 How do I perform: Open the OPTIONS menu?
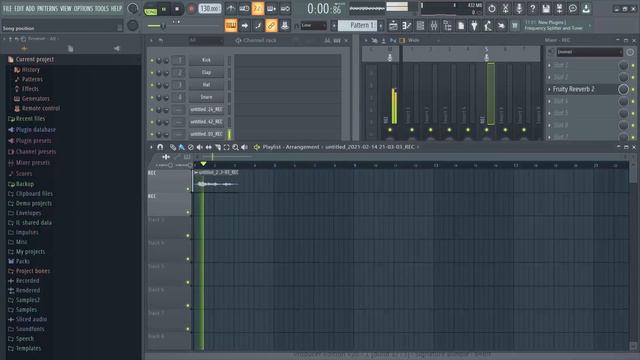(x=83, y=8)
